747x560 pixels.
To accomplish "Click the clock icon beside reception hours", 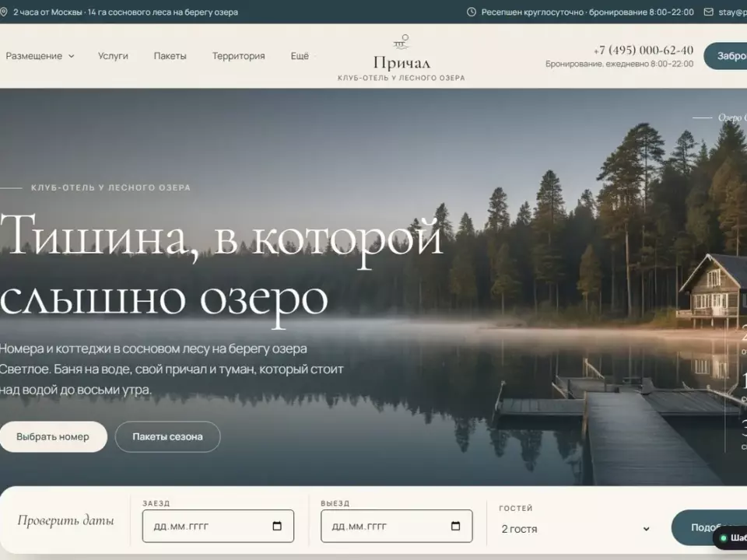I will [472, 12].
